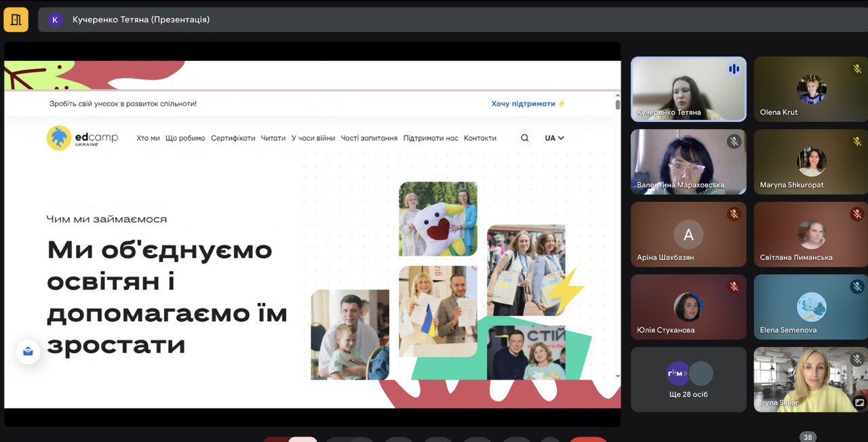The image size is (868, 442).
Task: Click the door icon at top left
Action: (16, 20)
